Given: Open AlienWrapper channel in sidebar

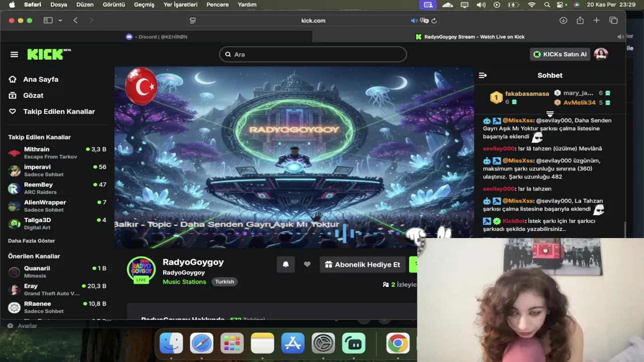Looking at the screenshot, I should click(57, 206).
